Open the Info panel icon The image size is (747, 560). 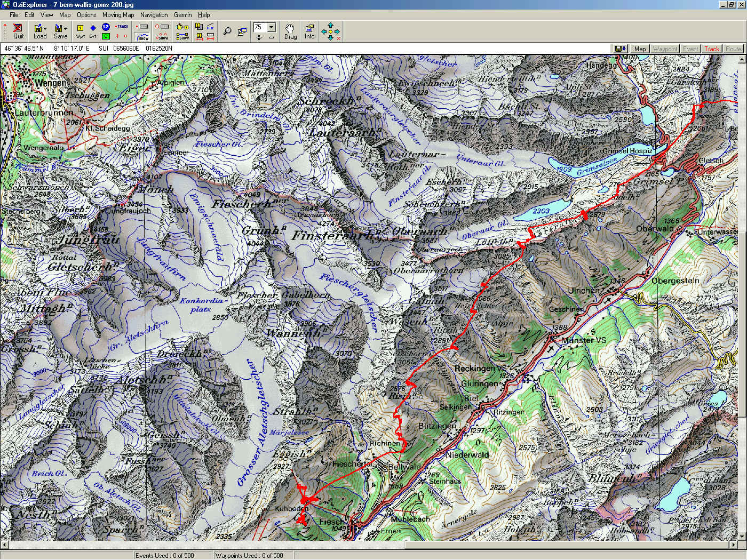coord(309,31)
